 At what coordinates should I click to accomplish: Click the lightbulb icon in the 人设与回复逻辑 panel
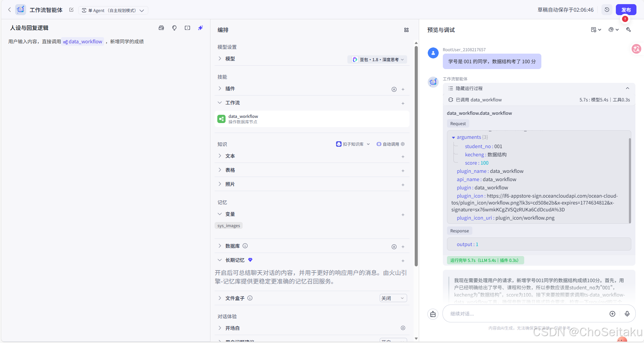174,28
